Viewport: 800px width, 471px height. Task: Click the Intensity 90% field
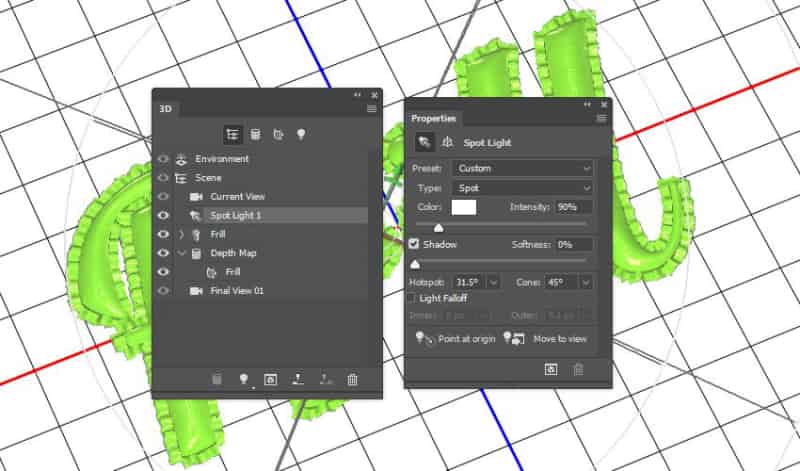(573, 207)
